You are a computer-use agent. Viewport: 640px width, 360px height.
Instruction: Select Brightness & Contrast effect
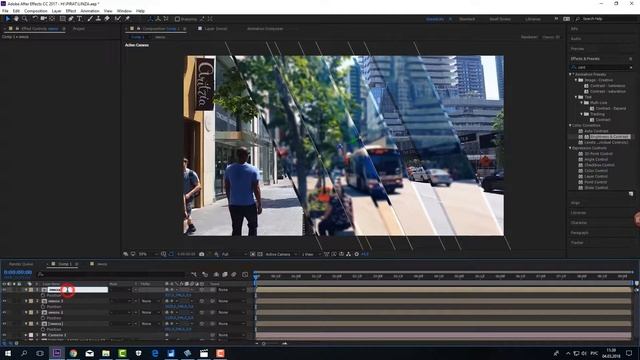[x=610, y=137]
